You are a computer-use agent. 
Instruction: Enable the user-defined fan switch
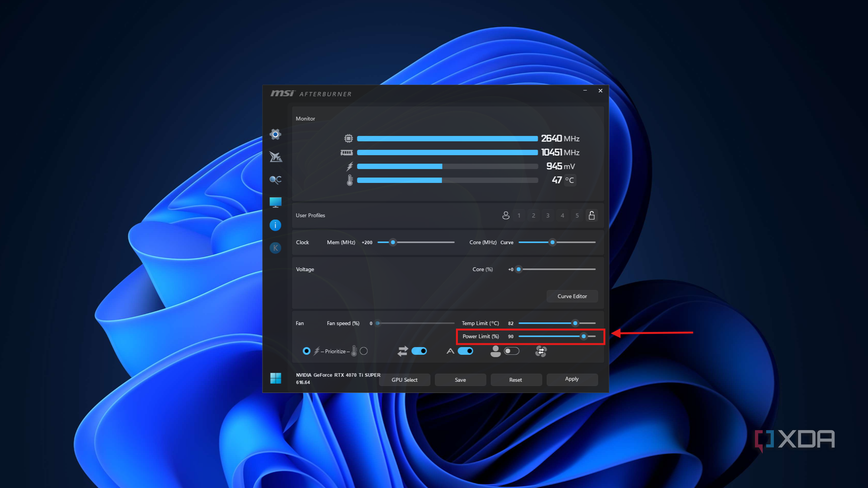point(511,351)
